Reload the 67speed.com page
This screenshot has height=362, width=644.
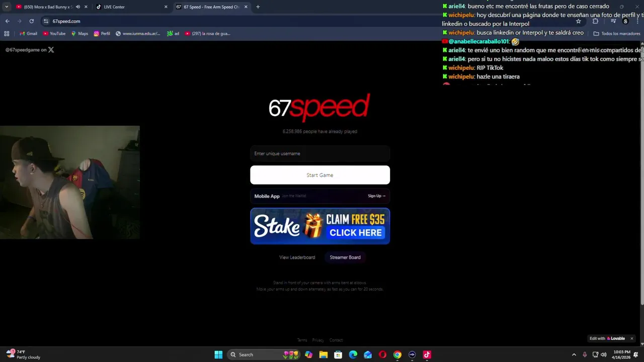[31, 21]
